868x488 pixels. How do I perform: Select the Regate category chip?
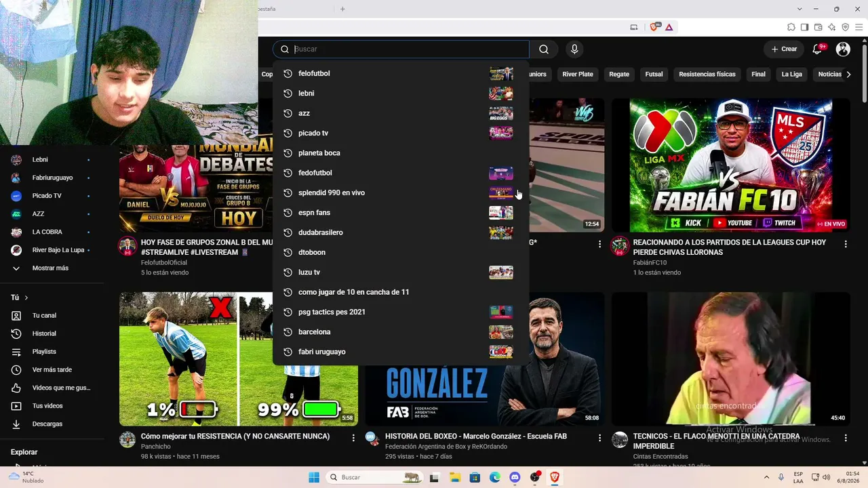tap(619, 74)
